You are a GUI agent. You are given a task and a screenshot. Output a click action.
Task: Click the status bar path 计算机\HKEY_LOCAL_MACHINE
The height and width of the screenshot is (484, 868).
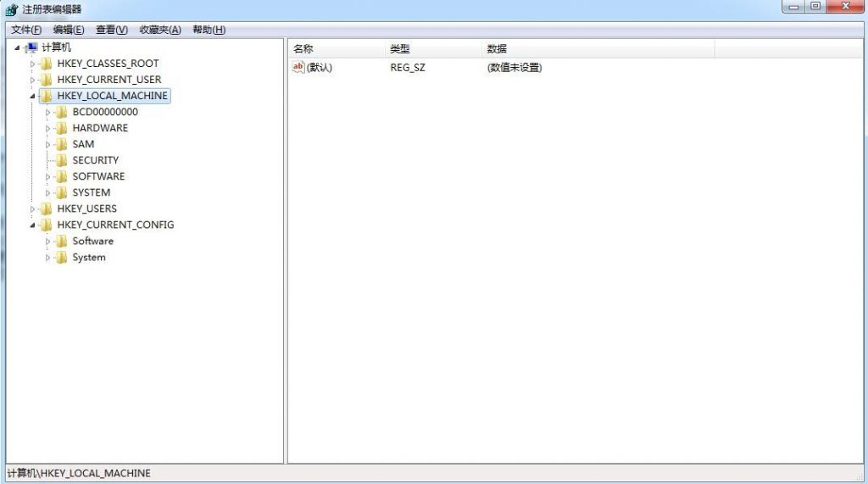[x=79, y=474]
